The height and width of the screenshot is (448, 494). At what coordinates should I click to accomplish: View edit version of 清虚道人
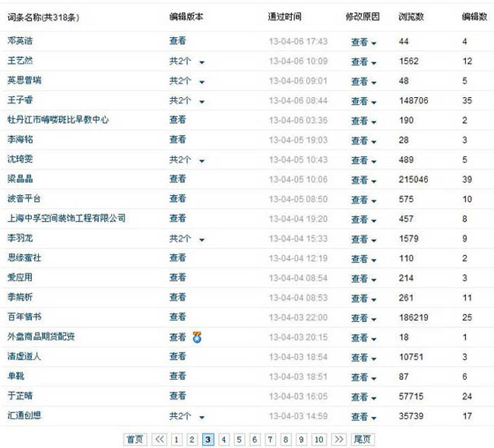tap(177, 356)
